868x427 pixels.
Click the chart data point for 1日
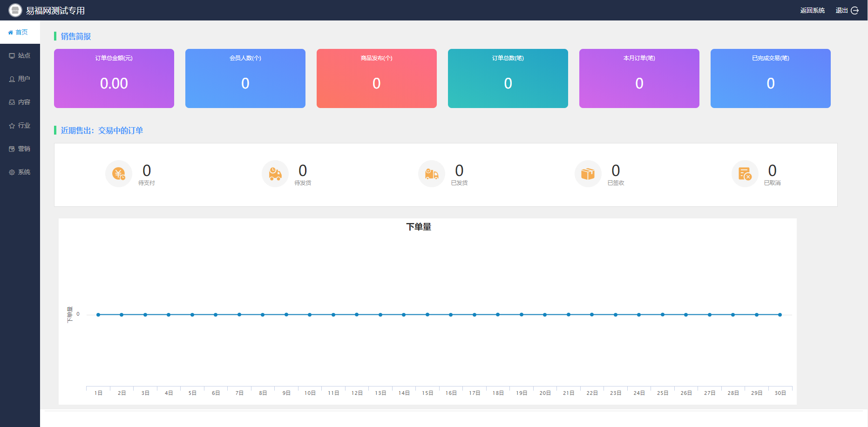[x=98, y=315]
